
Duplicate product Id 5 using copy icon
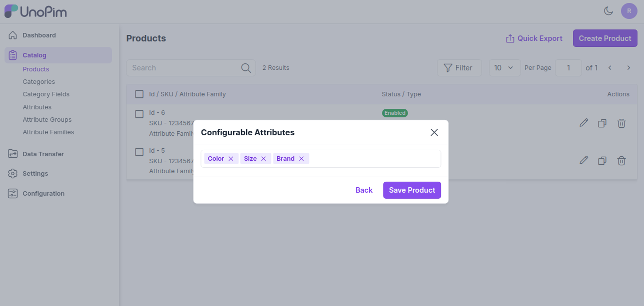pyautogui.click(x=602, y=161)
